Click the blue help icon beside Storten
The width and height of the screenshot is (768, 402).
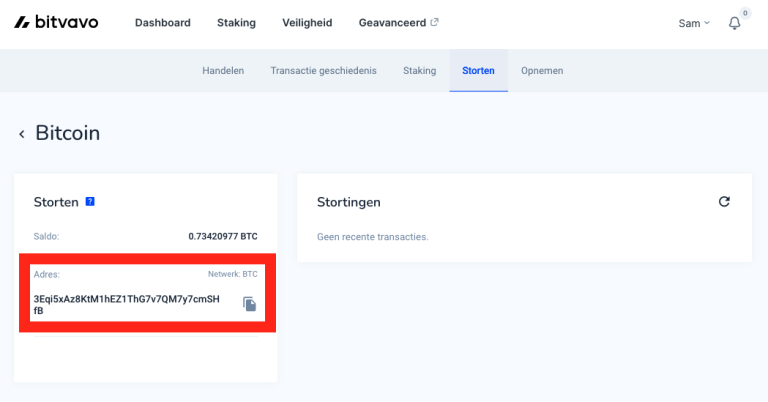coord(90,202)
